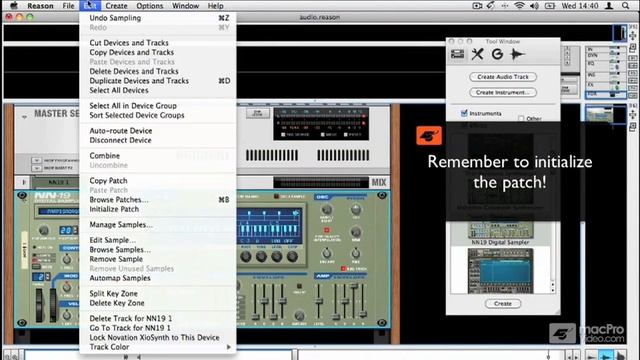Open the Song Samples waveform tab icon
Image resolution: width=640 pixels, height=360 pixels.
click(517, 54)
